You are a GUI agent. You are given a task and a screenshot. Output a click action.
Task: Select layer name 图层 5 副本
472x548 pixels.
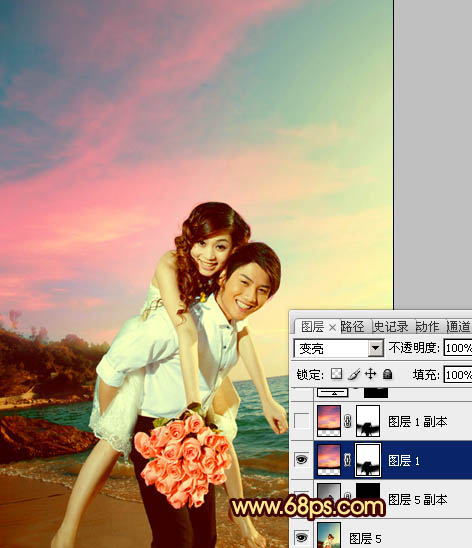417,499
